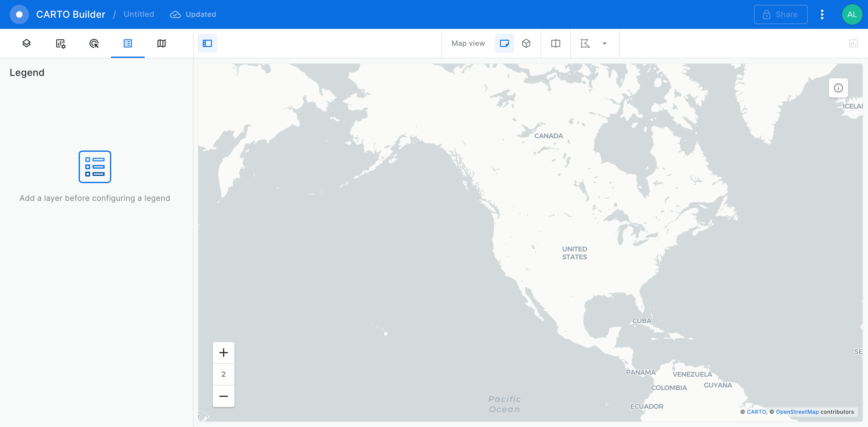This screenshot has width=868, height=427.
Task: Switch to 2D map view
Action: click(505, 43)
